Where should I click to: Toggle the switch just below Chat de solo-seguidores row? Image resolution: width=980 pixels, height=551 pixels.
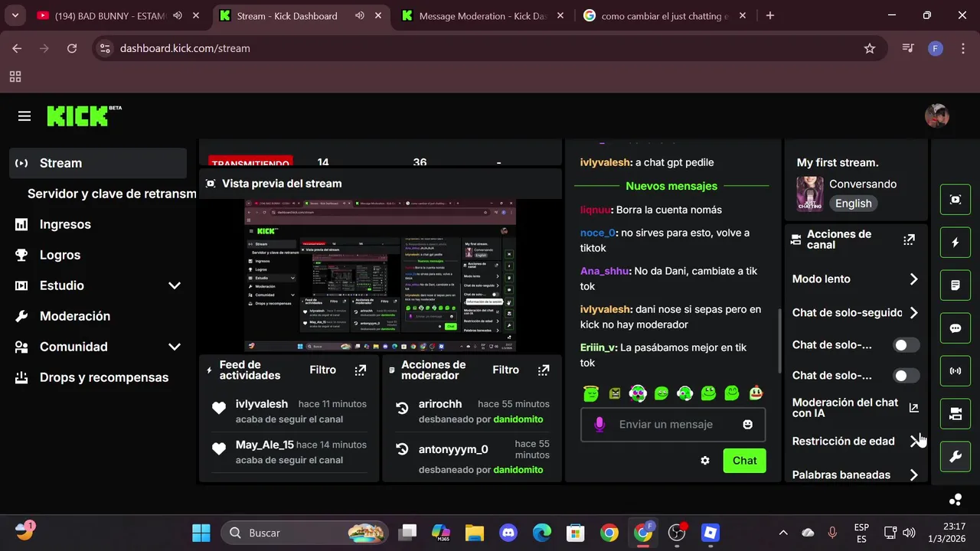[906, 345]
